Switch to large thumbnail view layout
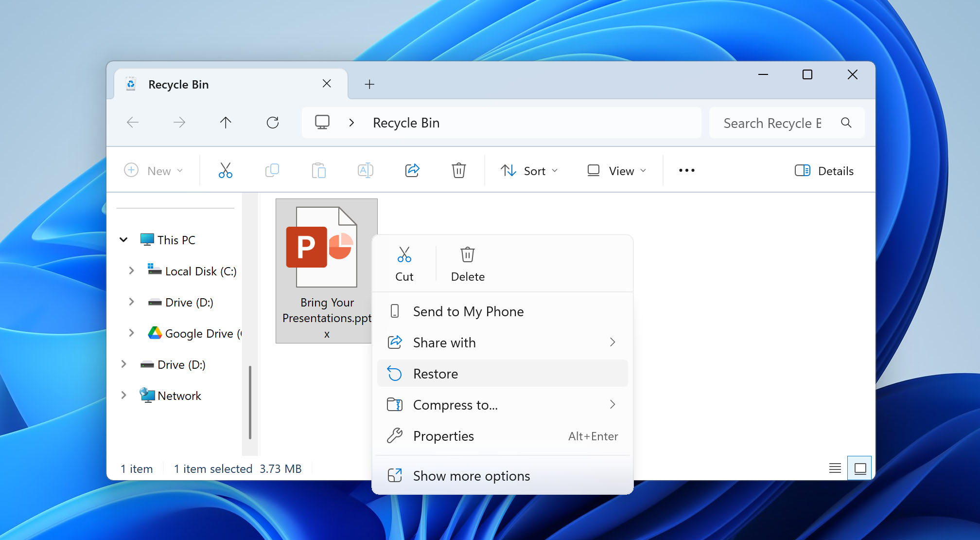Viewport: 980px width, 540px height. click(x=859, y=468)
